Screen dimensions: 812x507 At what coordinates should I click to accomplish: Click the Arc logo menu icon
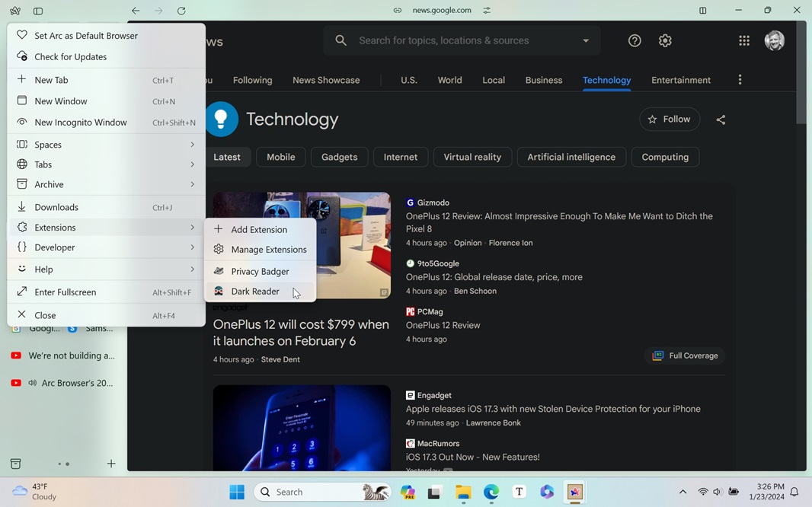point(15,11)
